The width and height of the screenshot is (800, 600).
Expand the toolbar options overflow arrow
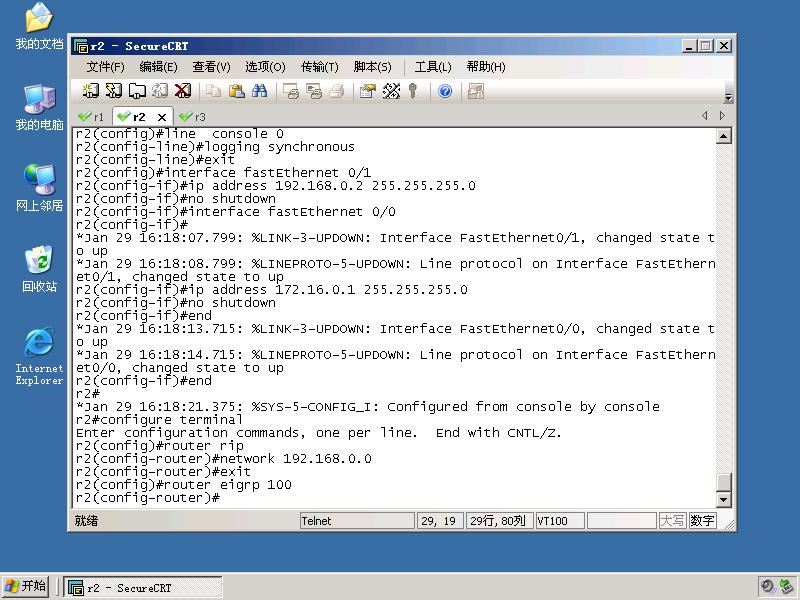point(729,96)
